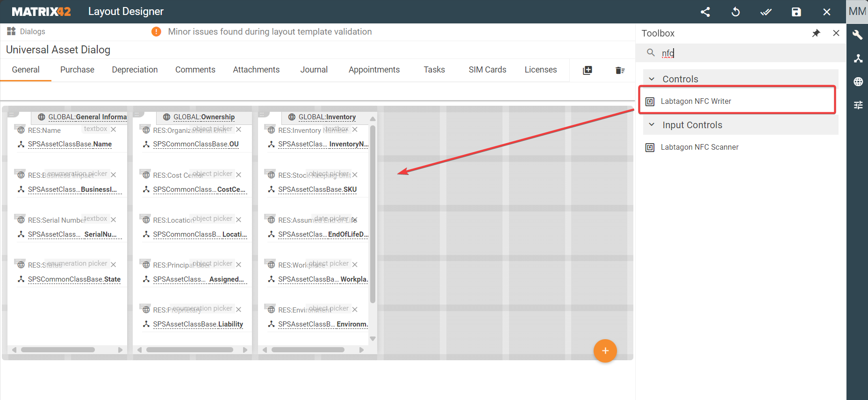This screenshot has height=400, width=868.
Task: Switch to the Depreciation tab
Action: tap(135, 70)
